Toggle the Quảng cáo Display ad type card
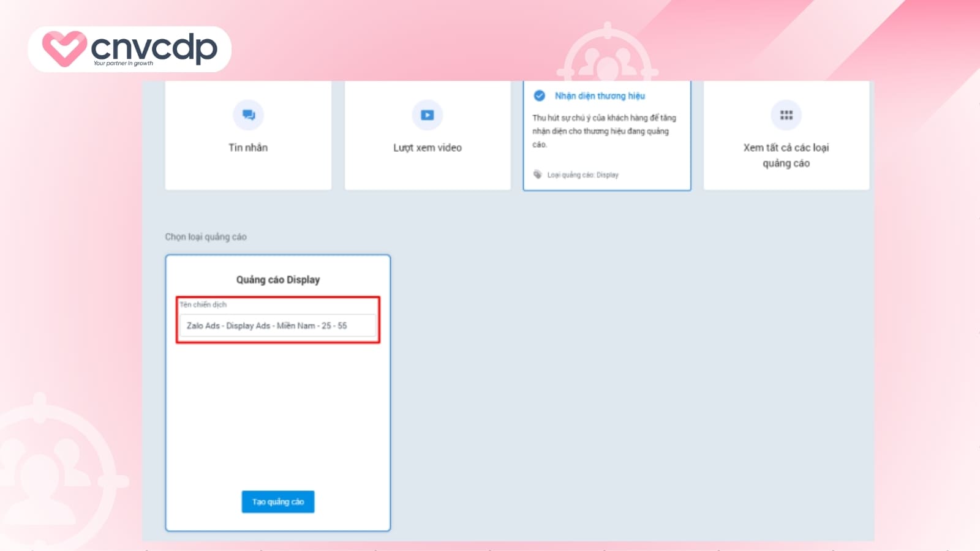The height and width of the screenshot is (551, 980). click(277, 392)
